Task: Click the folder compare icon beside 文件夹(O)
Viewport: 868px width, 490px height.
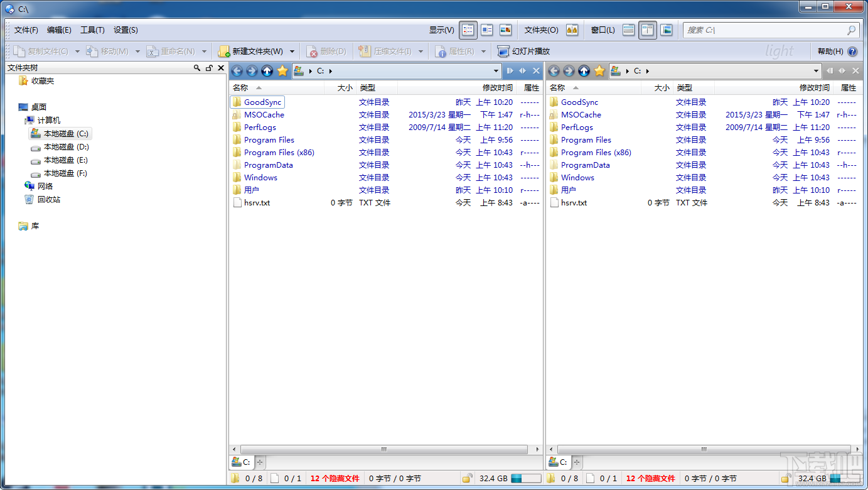Action: point(572,30)
